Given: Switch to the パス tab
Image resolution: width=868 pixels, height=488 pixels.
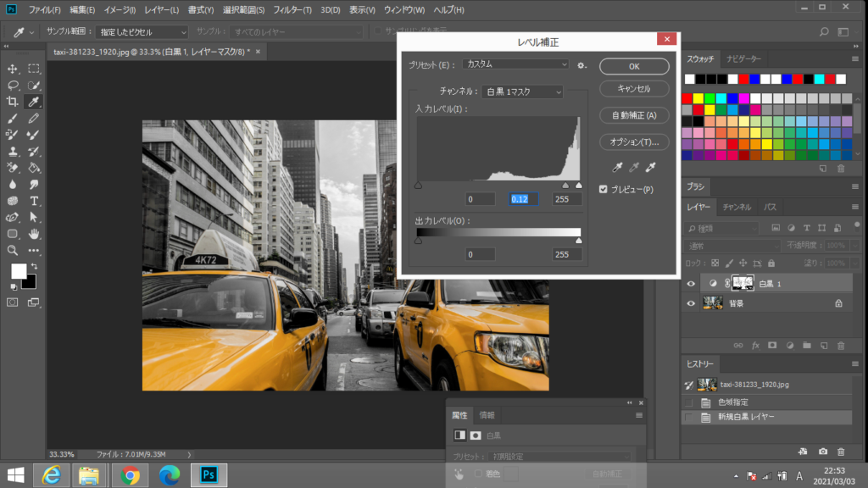Looking at the screenshot, I should 770,207.
